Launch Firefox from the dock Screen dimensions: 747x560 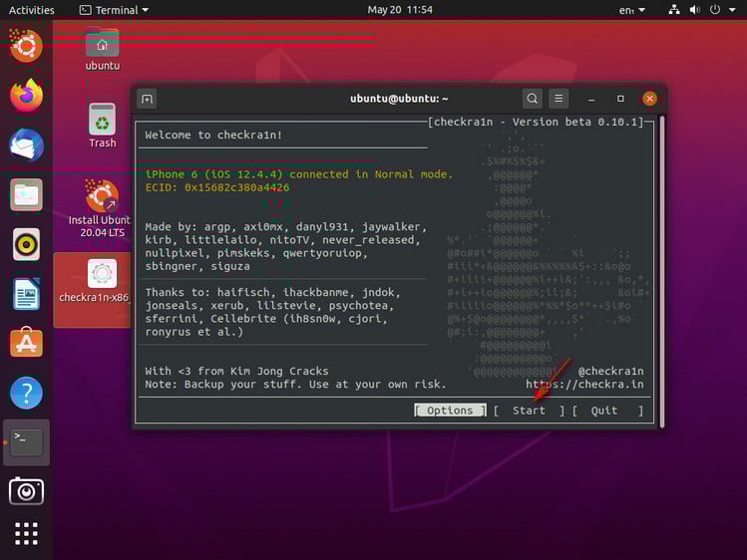point(26,96)
